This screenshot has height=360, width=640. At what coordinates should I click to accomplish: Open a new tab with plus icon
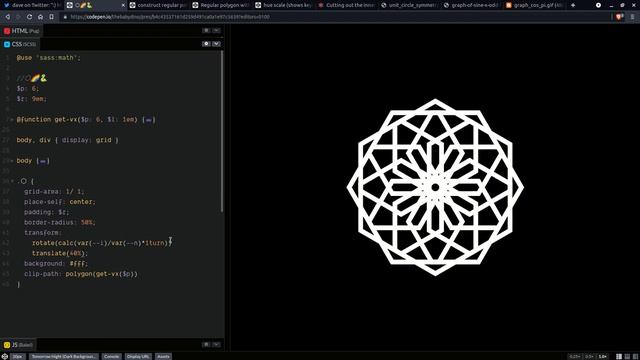point(573,5)
